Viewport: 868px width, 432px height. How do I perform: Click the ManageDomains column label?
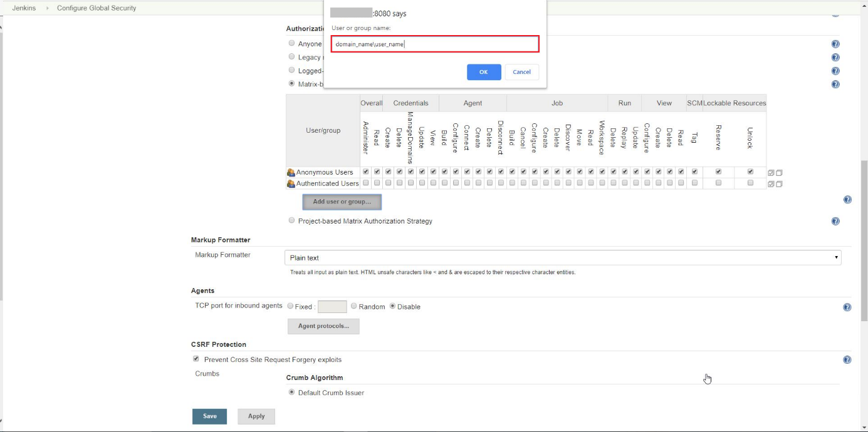(410, 138)
